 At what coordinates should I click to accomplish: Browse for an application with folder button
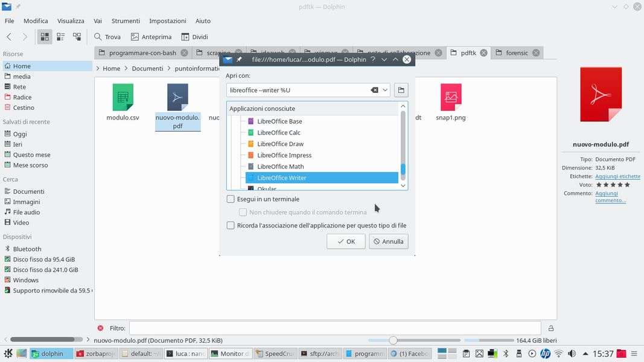(401, 90)
